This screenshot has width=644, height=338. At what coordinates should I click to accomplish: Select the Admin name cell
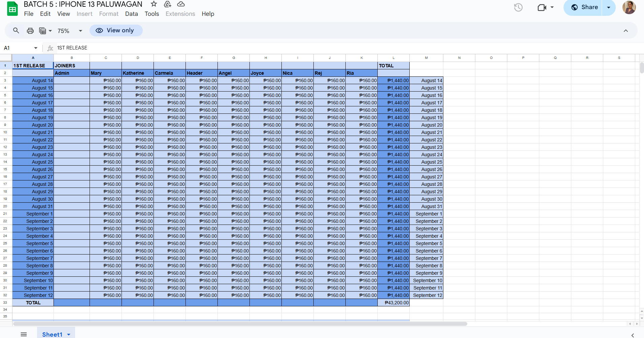coord(72,73)
